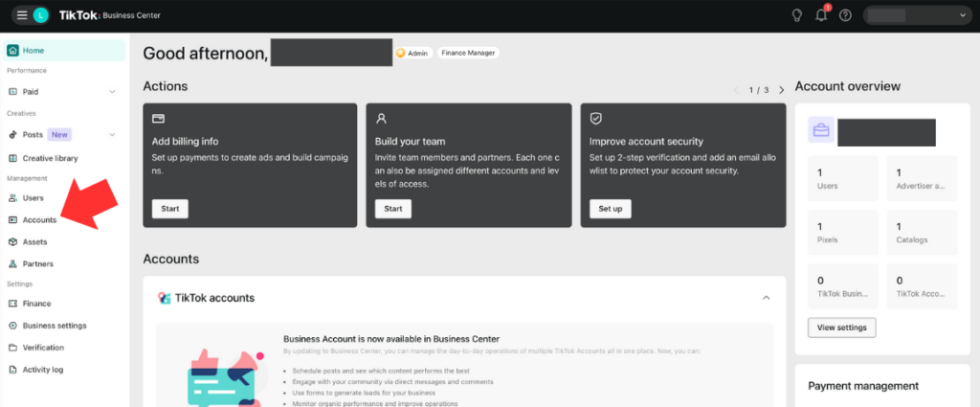The width and height of the screenshot is (980, 407).
Task: Open the notifications bell icon
Action: (x=821, y=15)
